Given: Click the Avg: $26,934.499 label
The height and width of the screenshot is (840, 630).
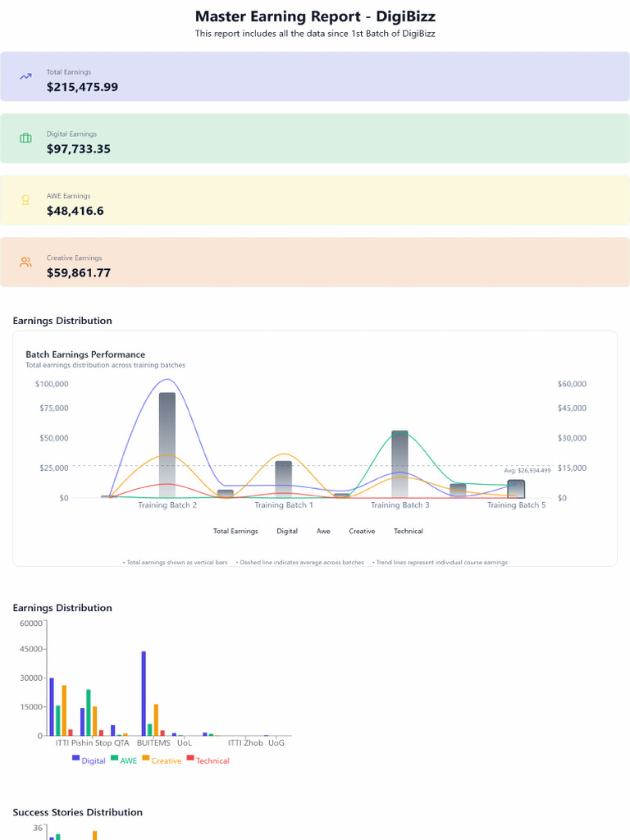Looking at the screenshot, I should coord(527,470).
